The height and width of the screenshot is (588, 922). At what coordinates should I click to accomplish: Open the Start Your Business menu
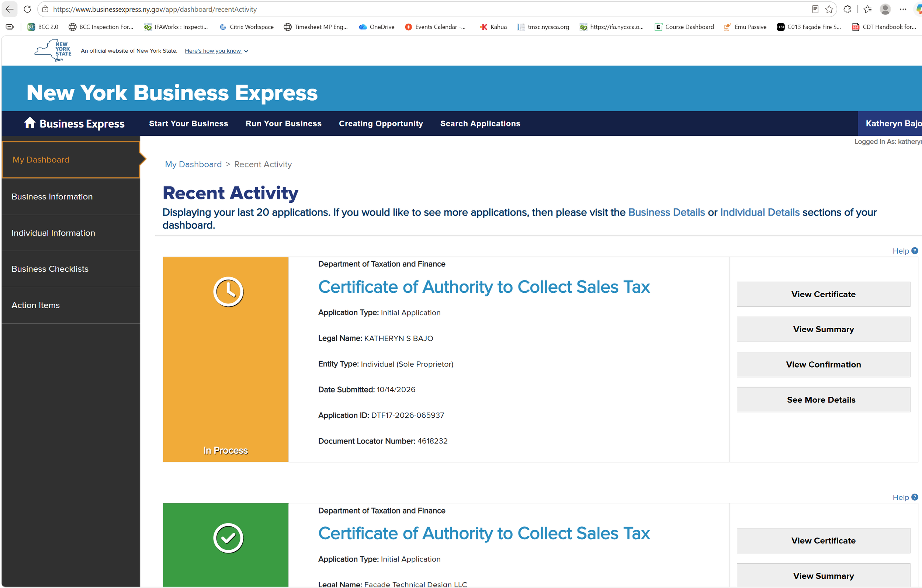pos(188,123)
